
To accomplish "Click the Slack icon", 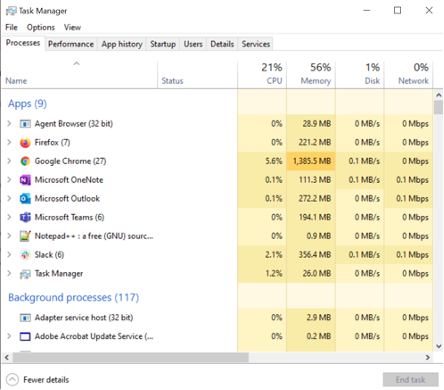I will click(25, 255).
